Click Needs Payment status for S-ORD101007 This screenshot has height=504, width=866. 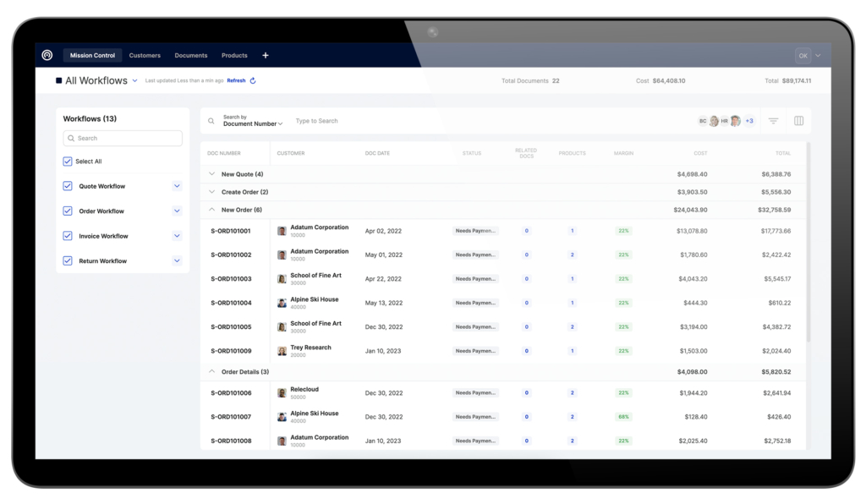(475, 417)
